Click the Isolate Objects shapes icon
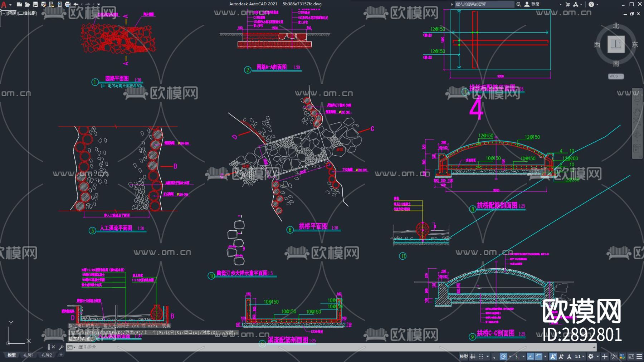The image size is (644, 362). (x=614, y=356)
